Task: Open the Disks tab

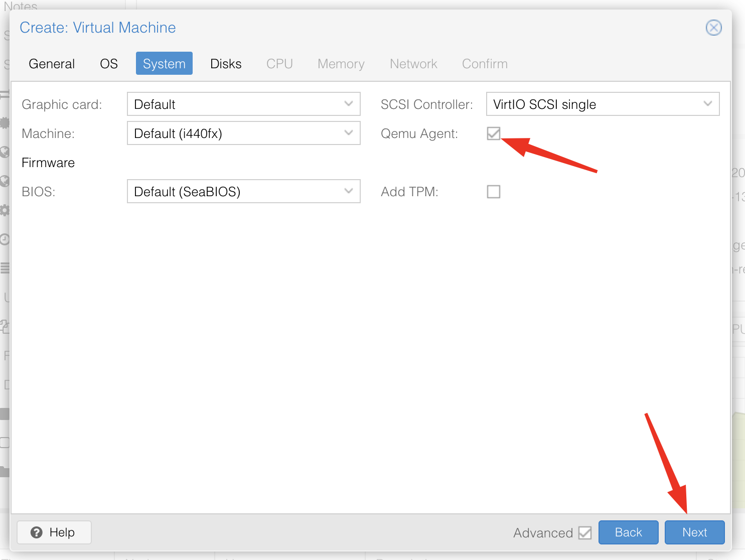Action: coord(226,64)
